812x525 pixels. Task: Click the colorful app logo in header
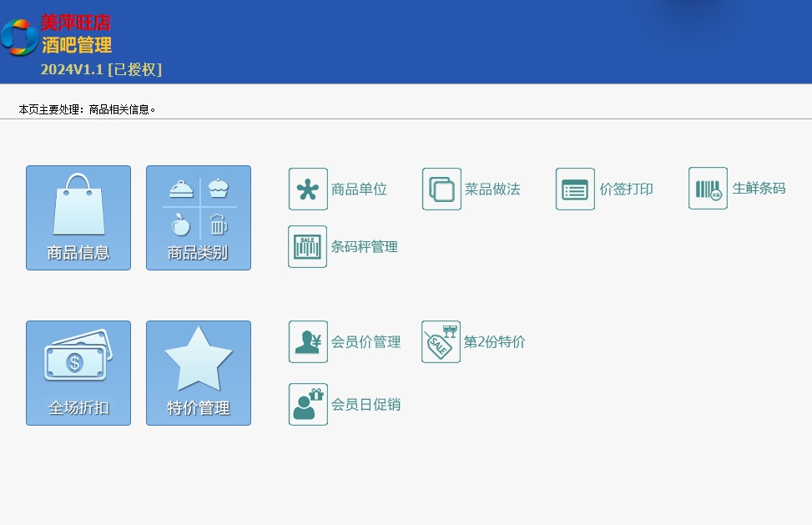18,38
